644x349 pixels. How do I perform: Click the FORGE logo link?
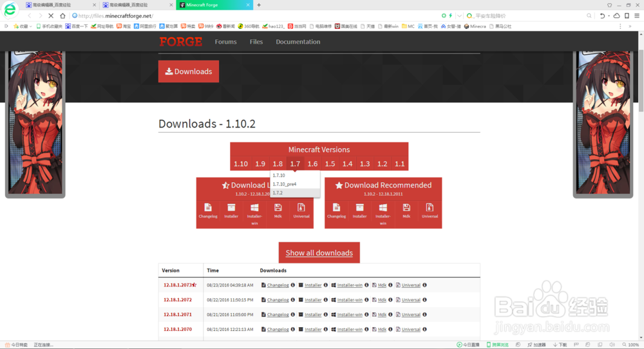tap(181, 41)
